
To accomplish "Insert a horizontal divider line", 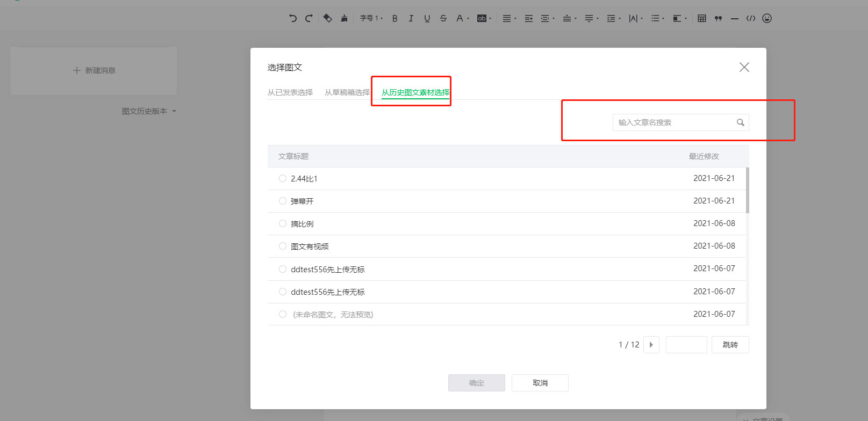I will coord(735,18).
